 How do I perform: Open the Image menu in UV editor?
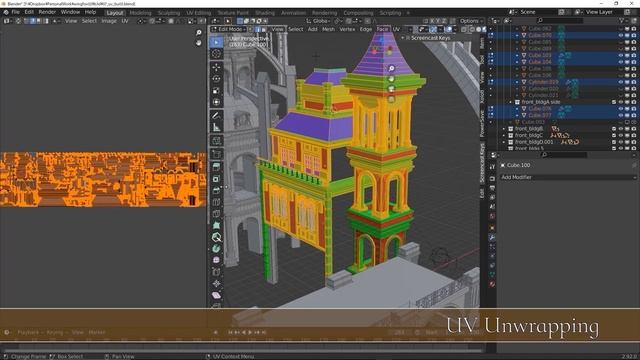109,21
